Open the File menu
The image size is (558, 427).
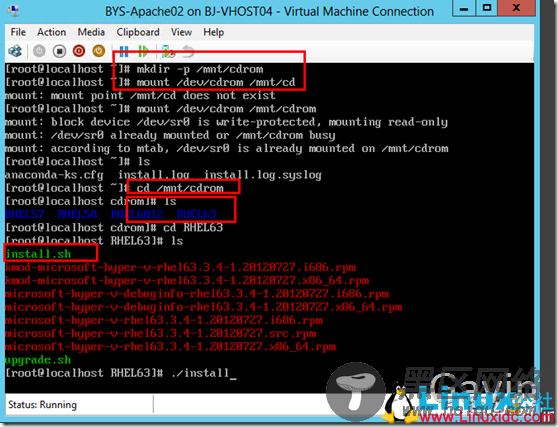point(18,32)
